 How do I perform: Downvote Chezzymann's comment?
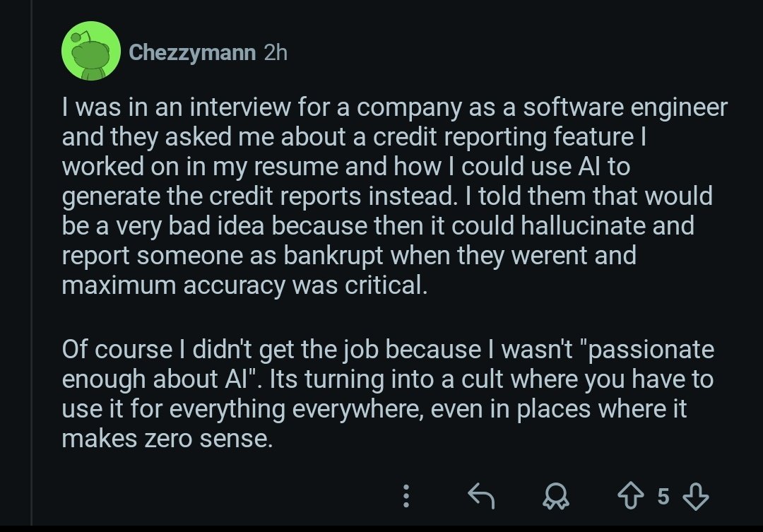tap(697, 497)
